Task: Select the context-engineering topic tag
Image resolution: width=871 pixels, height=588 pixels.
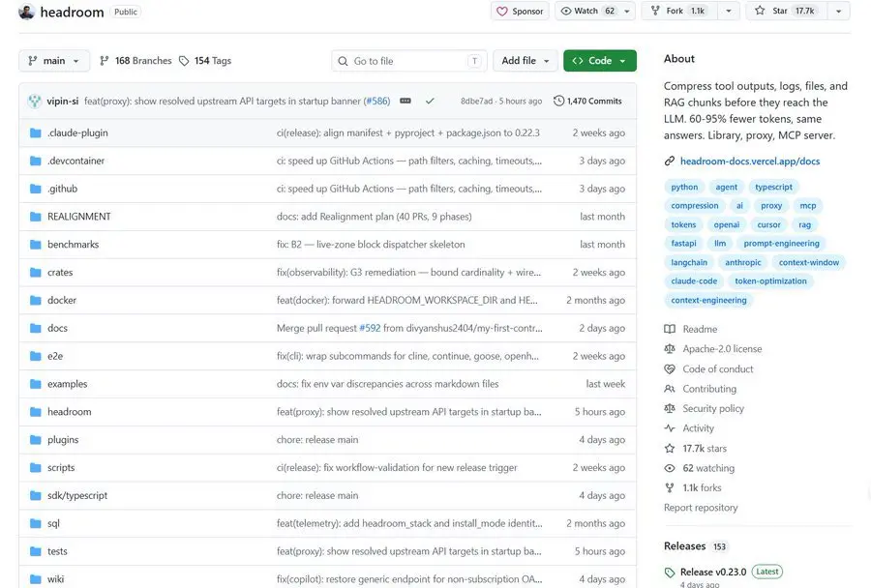Action: [708, 301]
